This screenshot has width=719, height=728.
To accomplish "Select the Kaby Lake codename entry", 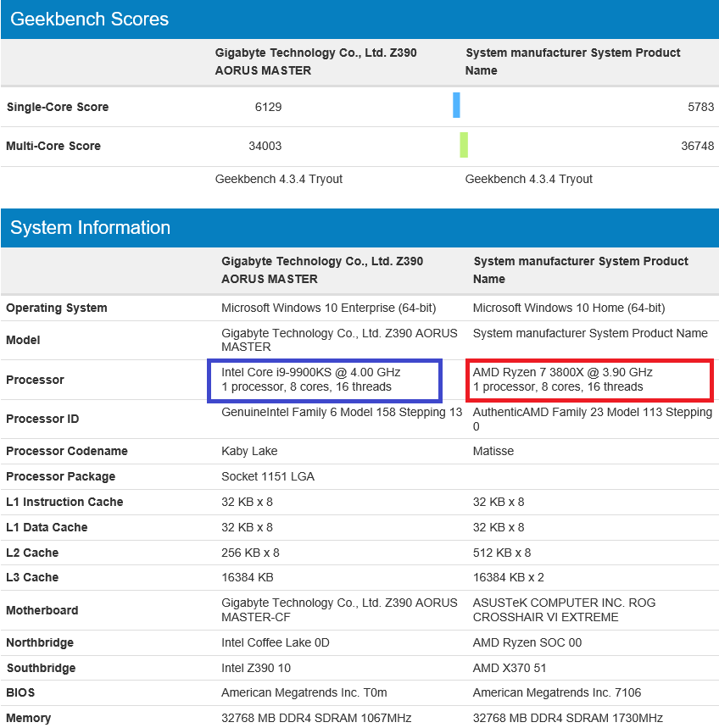I will point(249,452).
